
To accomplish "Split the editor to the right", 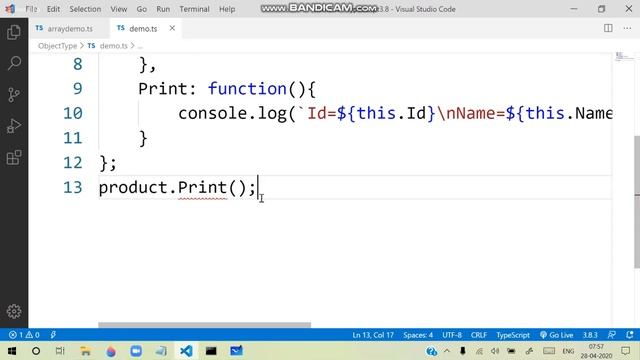I will point(608,28).
